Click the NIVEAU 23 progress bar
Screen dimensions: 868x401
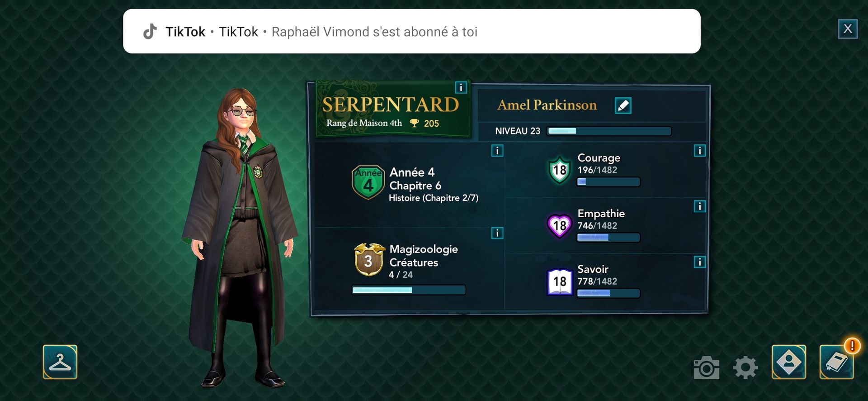coord(609,131)
